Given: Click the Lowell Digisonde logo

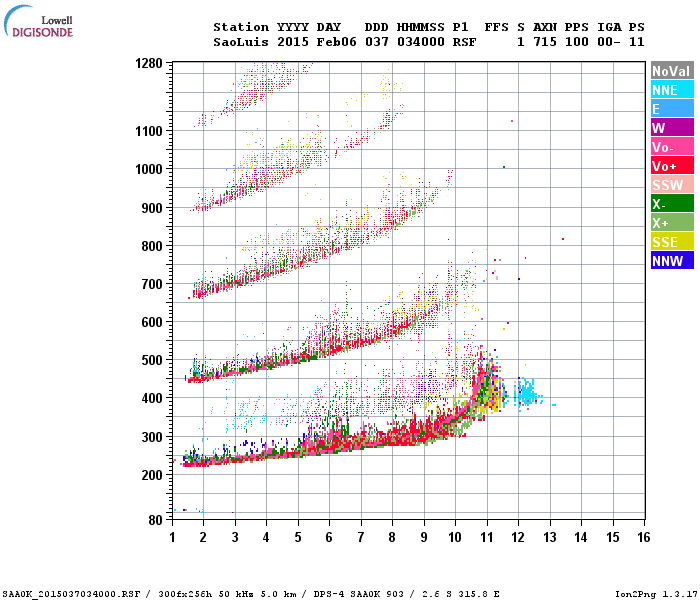Looking at the screenshot, I should (x=38, y=21).
